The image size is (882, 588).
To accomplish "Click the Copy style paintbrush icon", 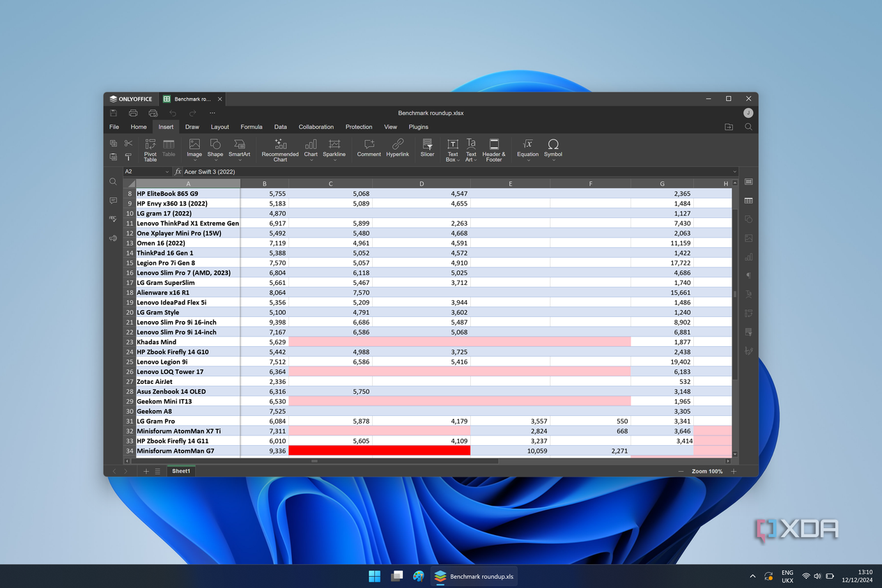I will (x=128, y=157).
